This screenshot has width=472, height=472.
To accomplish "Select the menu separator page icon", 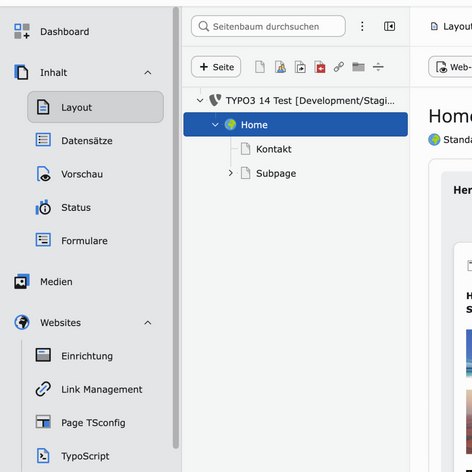I will coord(378,67).
